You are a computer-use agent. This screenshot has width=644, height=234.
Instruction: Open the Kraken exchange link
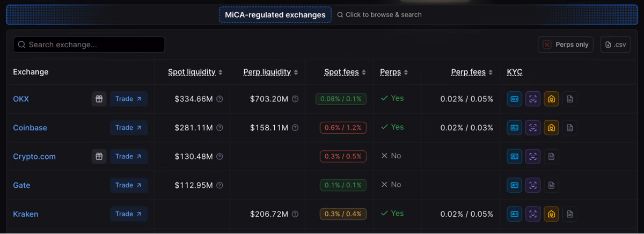pos(26,214)
